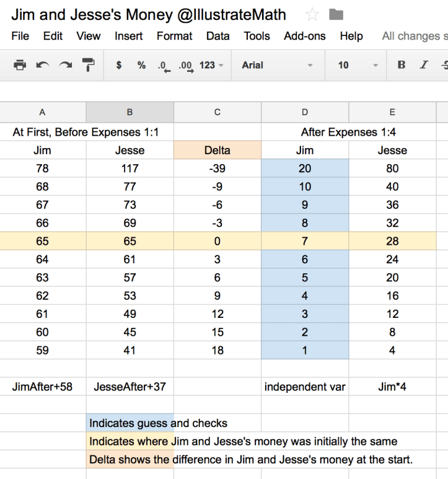Select column B header

pos(130,112)
